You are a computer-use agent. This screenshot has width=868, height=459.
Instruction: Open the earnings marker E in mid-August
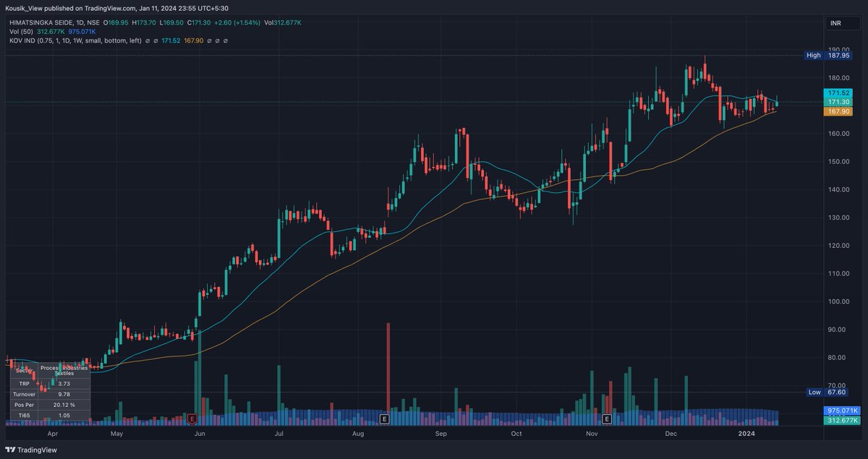(384, 419)
